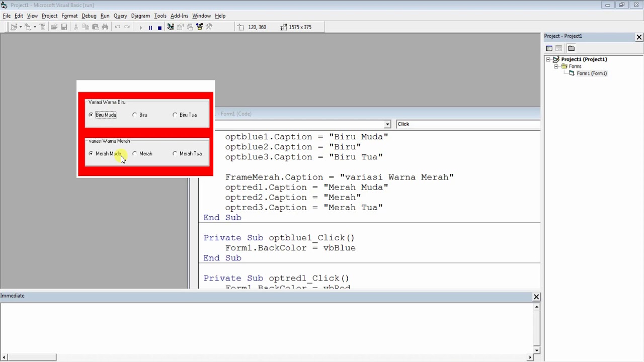
Task: Open the code window object dropdown arrow
Action: coord(387,124)
